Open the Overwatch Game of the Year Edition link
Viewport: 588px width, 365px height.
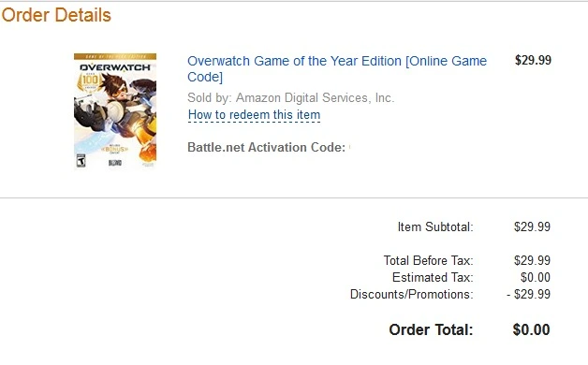tap(337, 68)
